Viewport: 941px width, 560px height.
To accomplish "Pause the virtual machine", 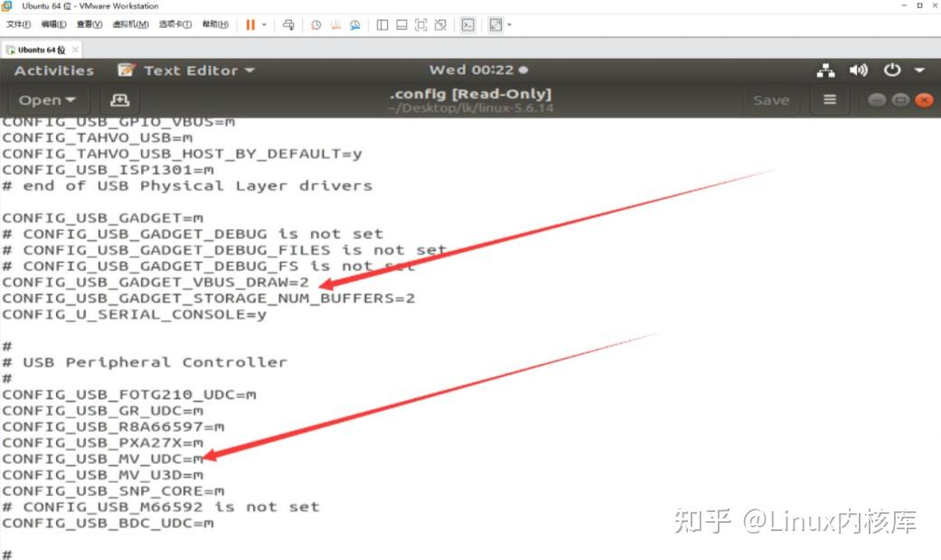I will (x=250, y=24).
